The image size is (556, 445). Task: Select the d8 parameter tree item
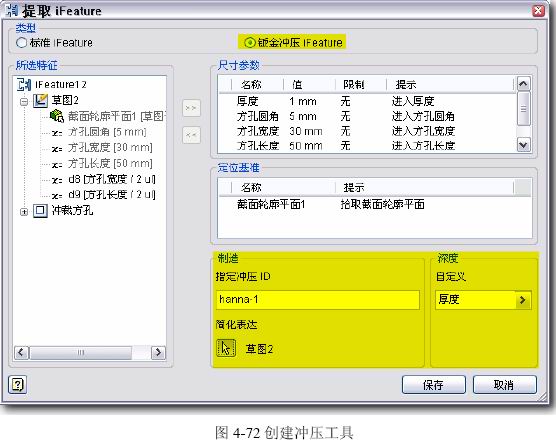click(x=103, y=179)
